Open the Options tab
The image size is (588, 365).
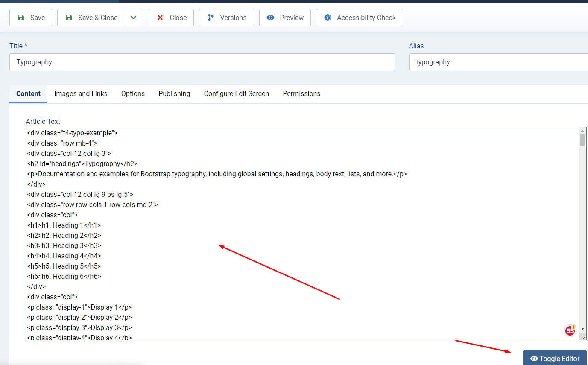tap(133, 94)
